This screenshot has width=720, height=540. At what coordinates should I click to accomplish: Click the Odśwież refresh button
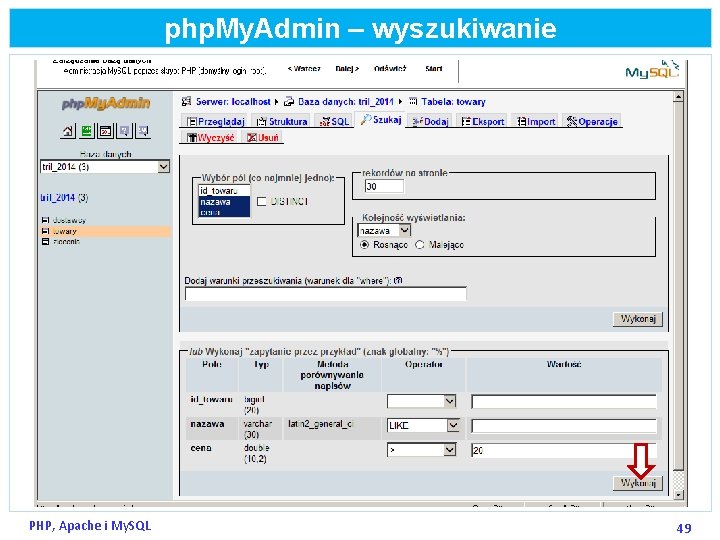(390, 68)
